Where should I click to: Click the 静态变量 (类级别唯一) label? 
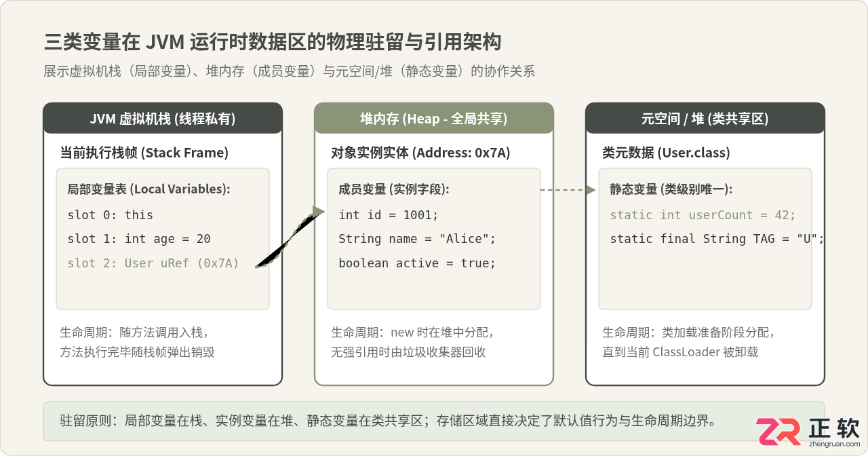(671, 189)
